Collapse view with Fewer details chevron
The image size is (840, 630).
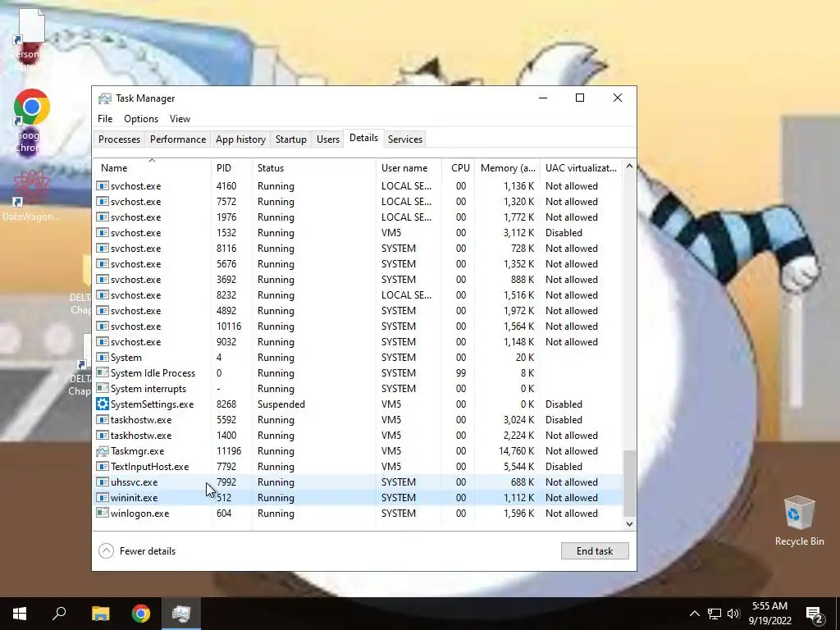point(106,550)
